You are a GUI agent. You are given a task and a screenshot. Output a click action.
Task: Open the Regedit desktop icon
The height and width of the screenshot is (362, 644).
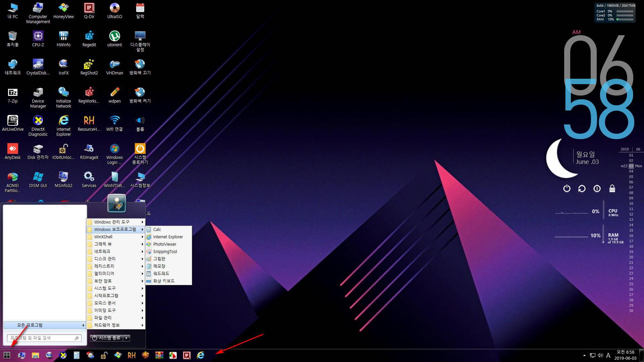(89, 39)
